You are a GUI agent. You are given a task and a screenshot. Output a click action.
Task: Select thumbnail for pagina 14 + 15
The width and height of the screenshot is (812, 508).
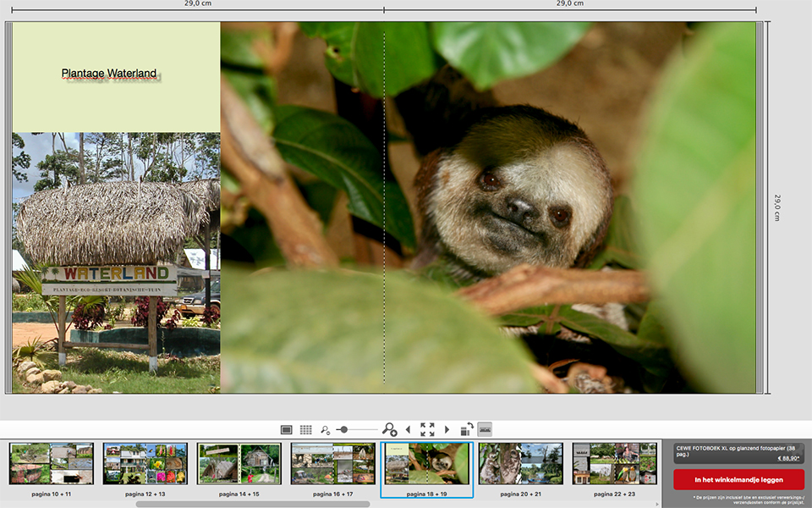click(239, 463)
